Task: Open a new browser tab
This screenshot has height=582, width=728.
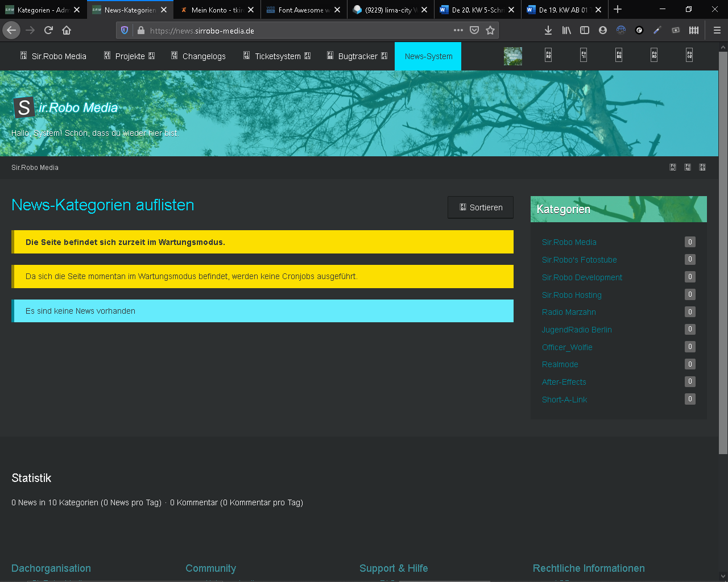Action: tap(618, 9)
